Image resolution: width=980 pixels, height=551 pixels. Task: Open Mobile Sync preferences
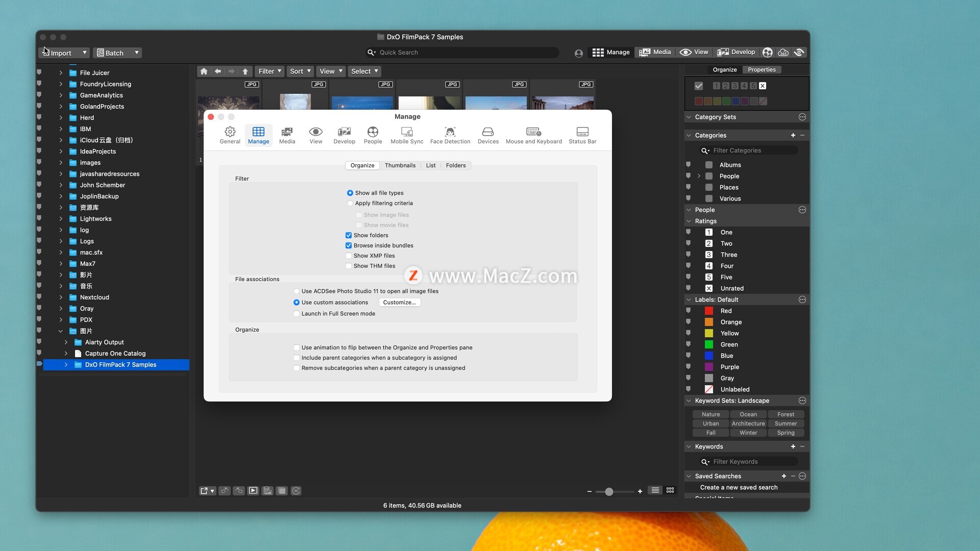(x=407, y=135)
